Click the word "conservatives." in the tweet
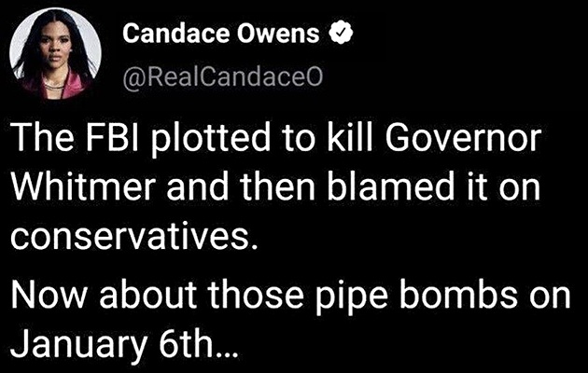Image resolution: width=588 pixels, height=373 pixels. pos(132,238)
